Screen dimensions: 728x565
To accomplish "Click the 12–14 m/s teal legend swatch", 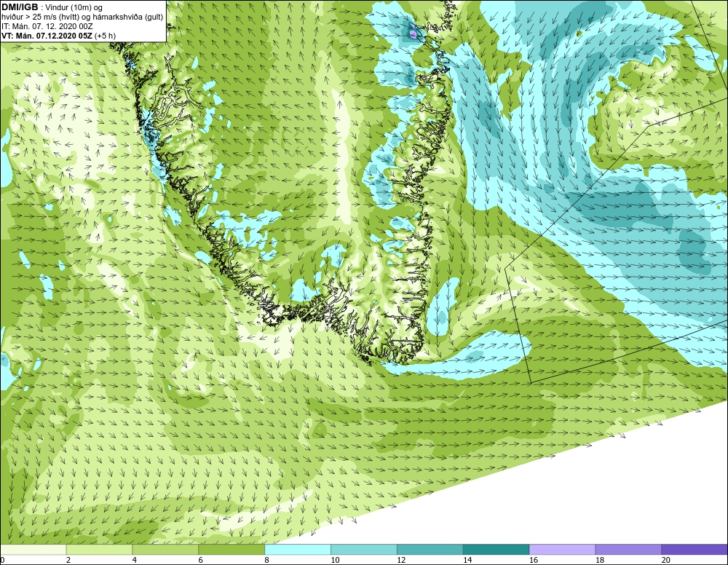I will [x=430, y=550].
